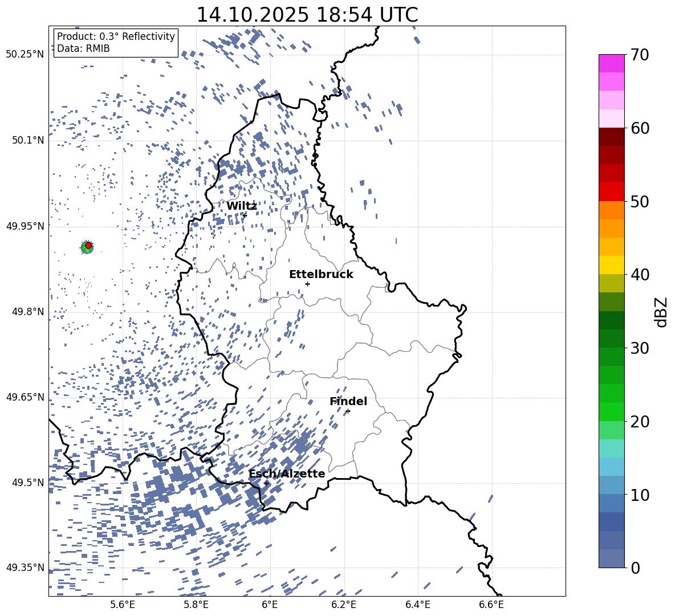Click the colorbar 70 tick label
Viewport: 675px width, 616px height.
pyautogui.click(x=640, y=55)
